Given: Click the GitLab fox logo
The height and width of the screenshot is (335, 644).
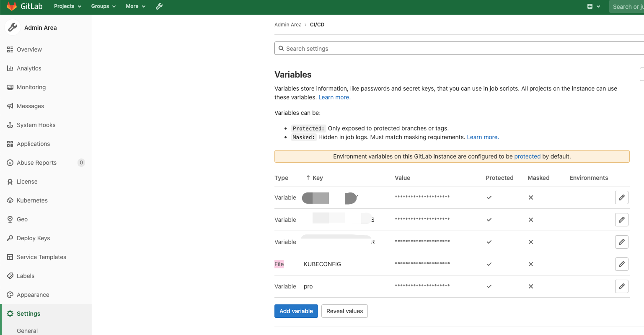Looking at the screenshot, I should [12, 6].
